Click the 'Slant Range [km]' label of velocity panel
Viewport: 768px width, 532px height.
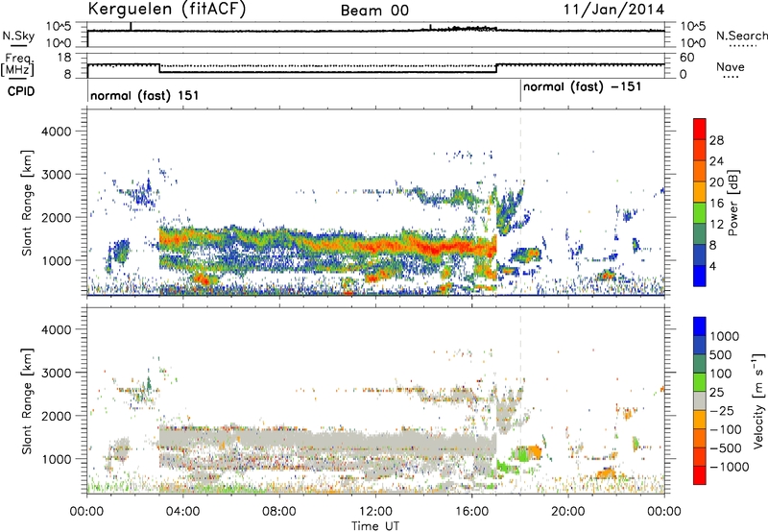click(x=27, y=401)
